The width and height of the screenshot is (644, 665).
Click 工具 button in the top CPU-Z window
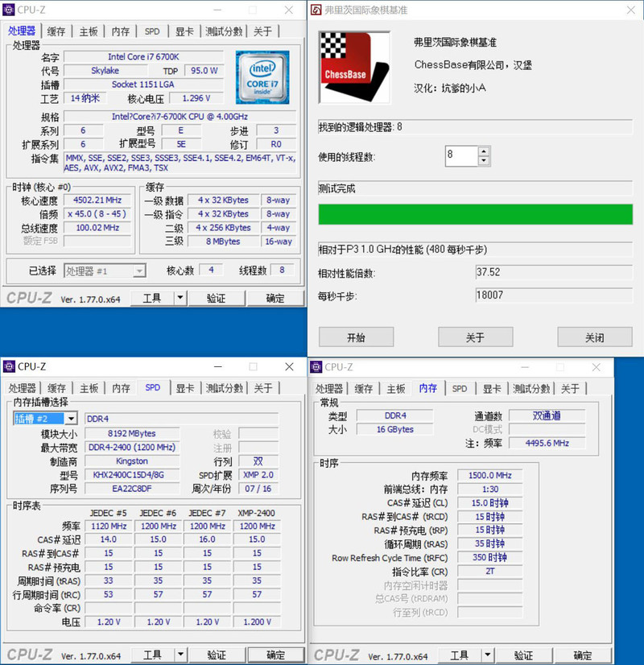(x=152, y=298)
